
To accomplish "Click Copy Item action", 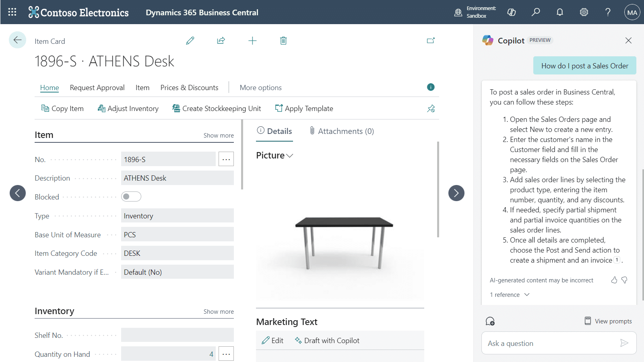I will 62,109.
